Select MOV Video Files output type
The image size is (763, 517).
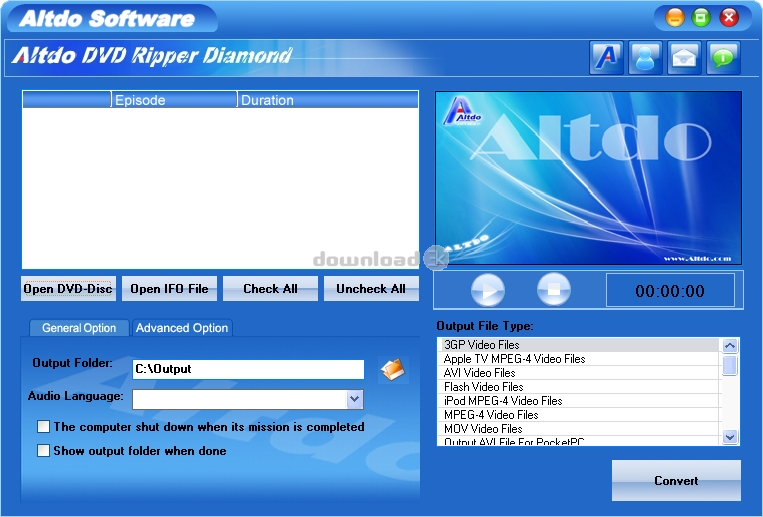point(579,429)
